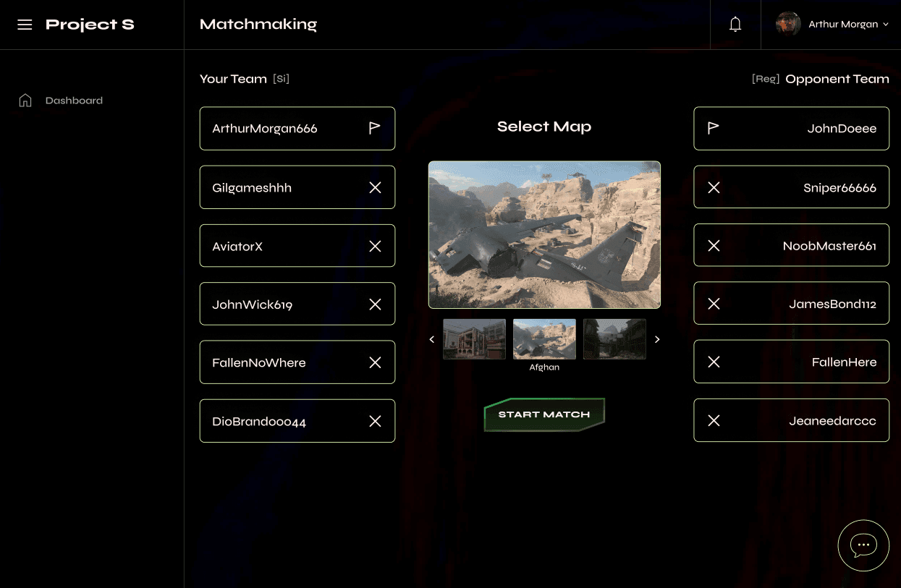Click the home icon beside Dashboard

(x=25, y=100)
